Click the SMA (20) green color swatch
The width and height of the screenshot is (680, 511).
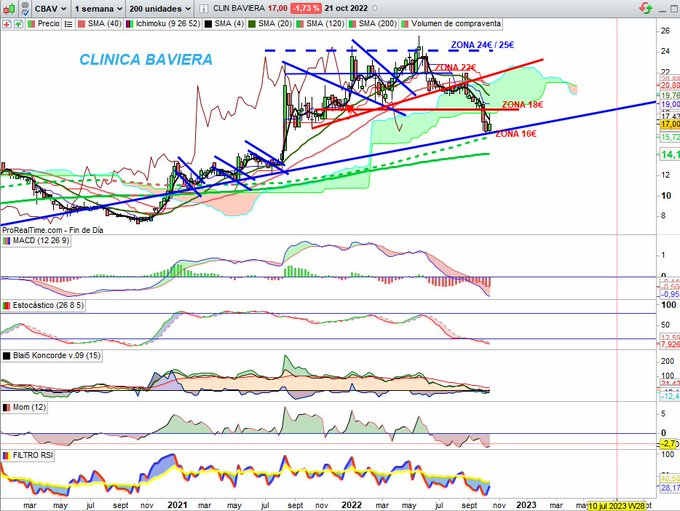tap(252, 24)
